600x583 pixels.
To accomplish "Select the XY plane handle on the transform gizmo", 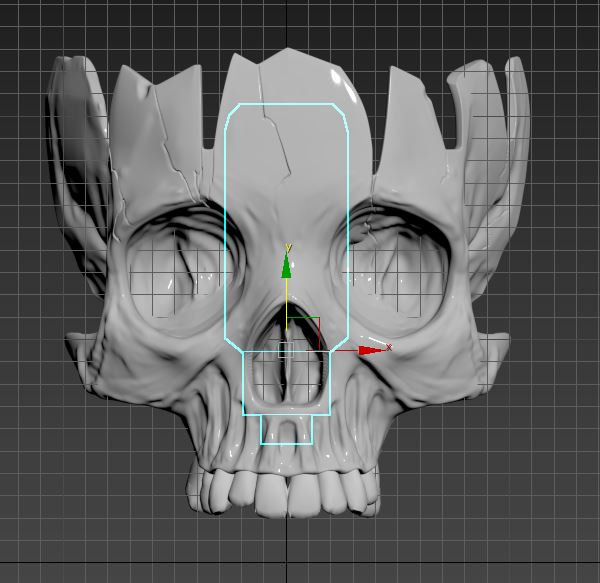I will (x=303, y=334).
